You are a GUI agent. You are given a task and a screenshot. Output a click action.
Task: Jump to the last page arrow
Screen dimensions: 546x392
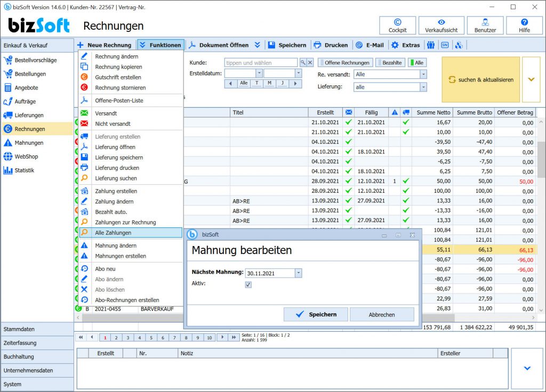(x=234, y=337)
